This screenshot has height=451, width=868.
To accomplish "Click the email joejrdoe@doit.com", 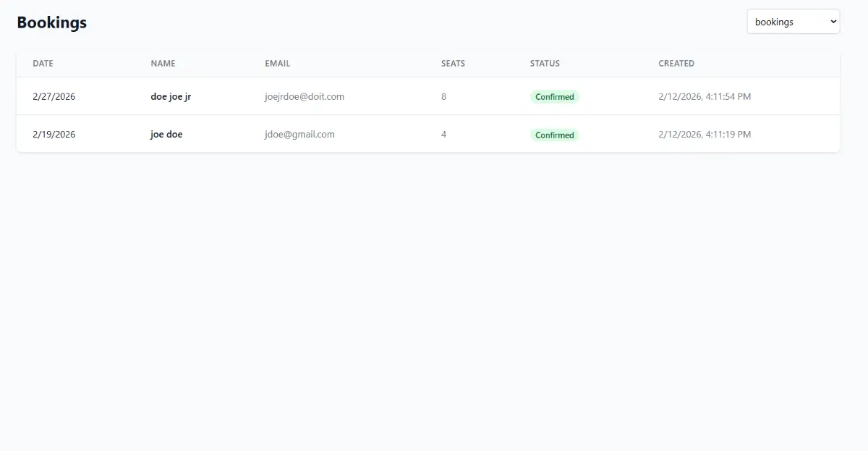I will 304,96.
